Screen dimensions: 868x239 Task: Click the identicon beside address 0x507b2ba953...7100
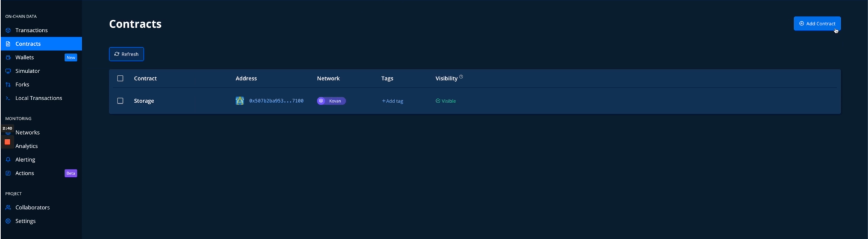click(240, 101)
